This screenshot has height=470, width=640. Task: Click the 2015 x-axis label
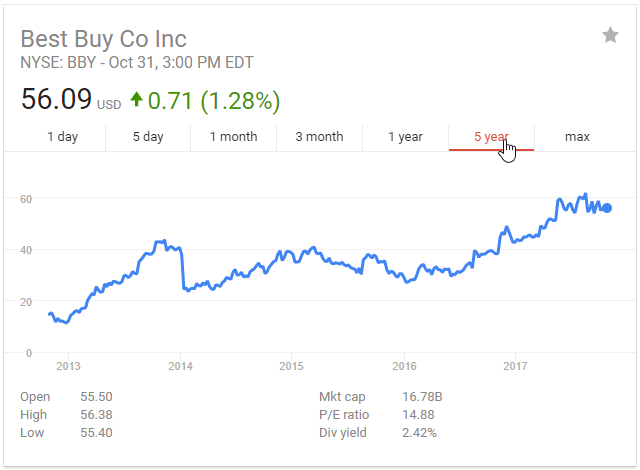(291, 366)
